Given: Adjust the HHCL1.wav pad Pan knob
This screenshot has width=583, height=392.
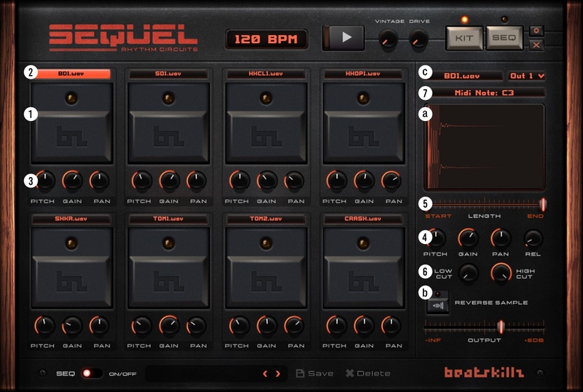Looking at the screenshot, I should [x=294, y=181].
